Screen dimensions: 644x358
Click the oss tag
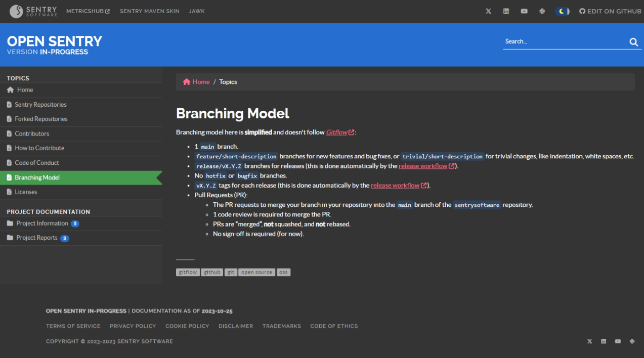pos(283,272)
